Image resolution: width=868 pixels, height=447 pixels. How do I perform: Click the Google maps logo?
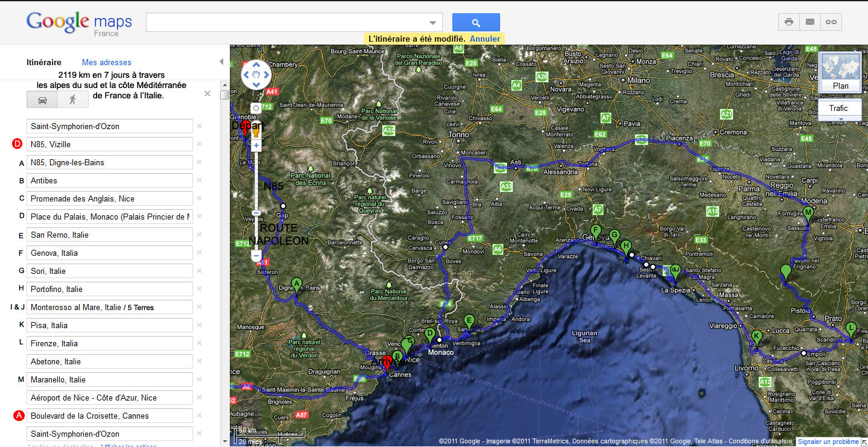click(79, 24)
